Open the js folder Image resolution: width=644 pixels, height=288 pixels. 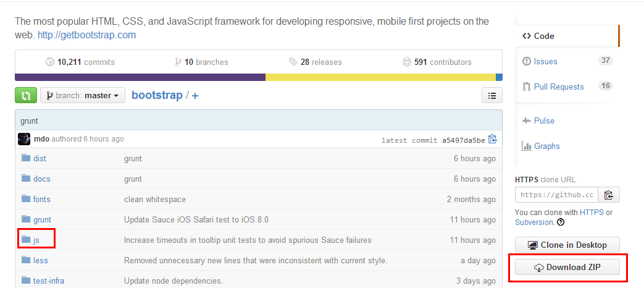pyautogui.click(x=36, y=240)
